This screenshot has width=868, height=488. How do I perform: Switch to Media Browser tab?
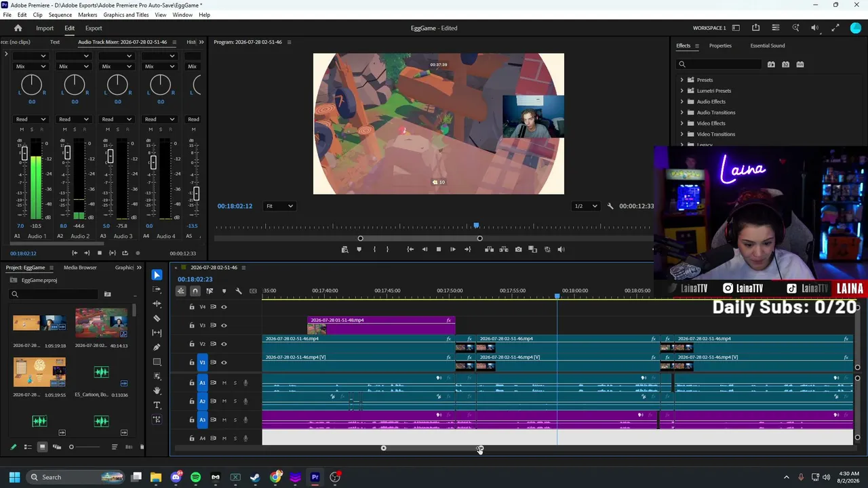80,268
